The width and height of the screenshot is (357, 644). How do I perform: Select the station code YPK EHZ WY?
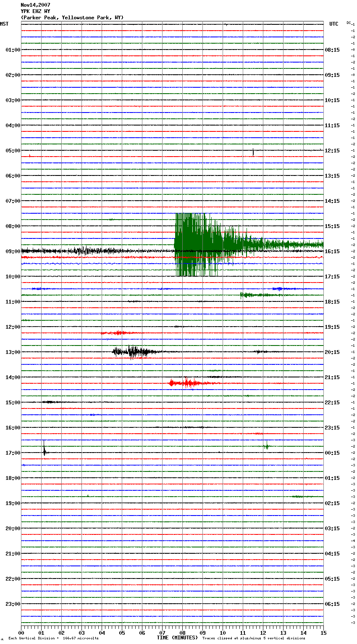[35, 11]
